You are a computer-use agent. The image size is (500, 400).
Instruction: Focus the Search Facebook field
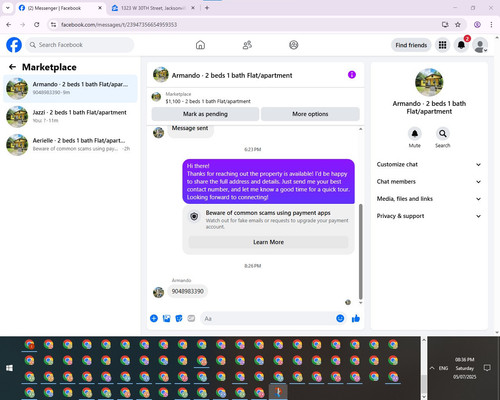[80, 45]
